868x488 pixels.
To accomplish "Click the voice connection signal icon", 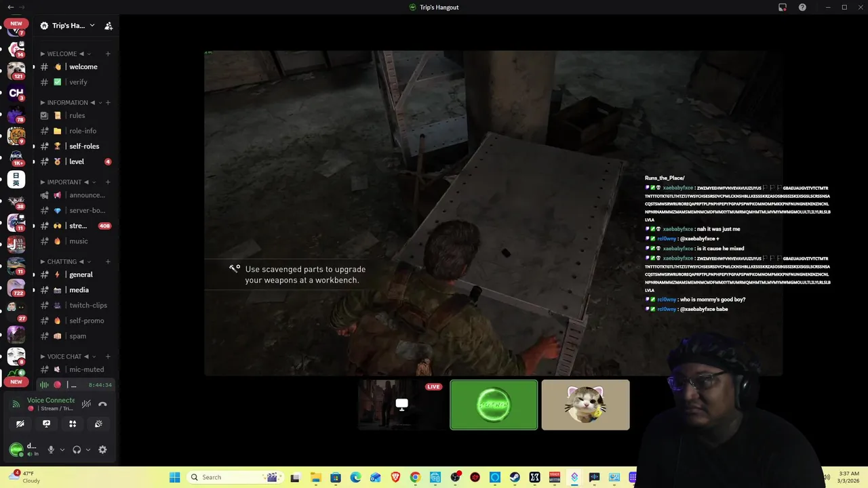I will click(16, 404).
